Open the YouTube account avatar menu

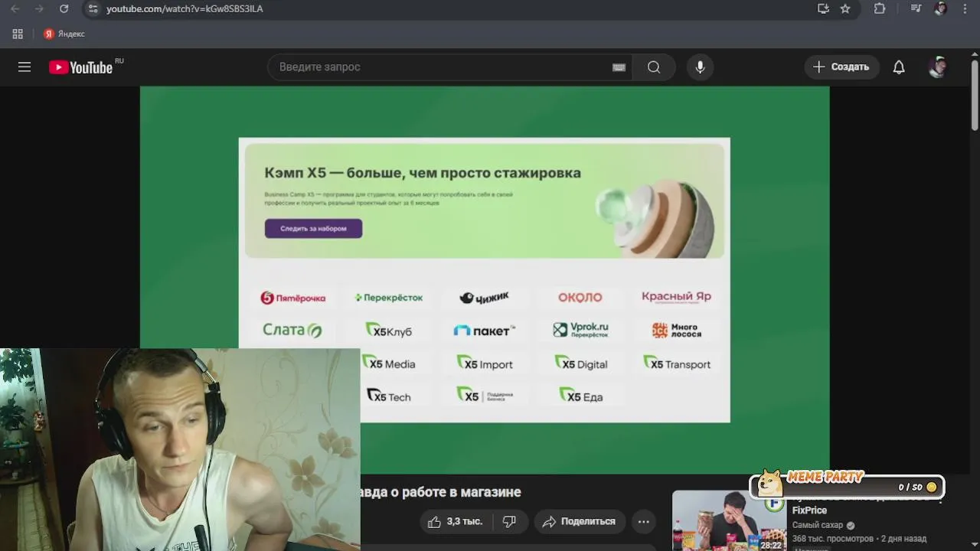938,67
